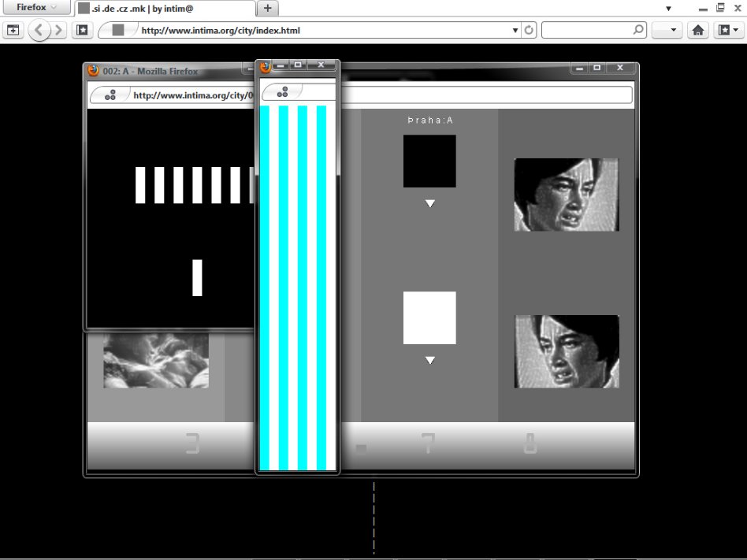Open the bookmarks star menu at right

pos(727,31)
